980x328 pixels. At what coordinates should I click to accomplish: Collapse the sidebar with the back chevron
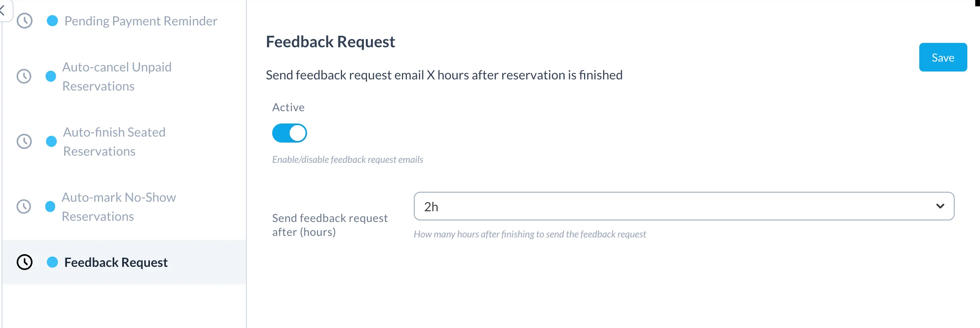[3, 10]
